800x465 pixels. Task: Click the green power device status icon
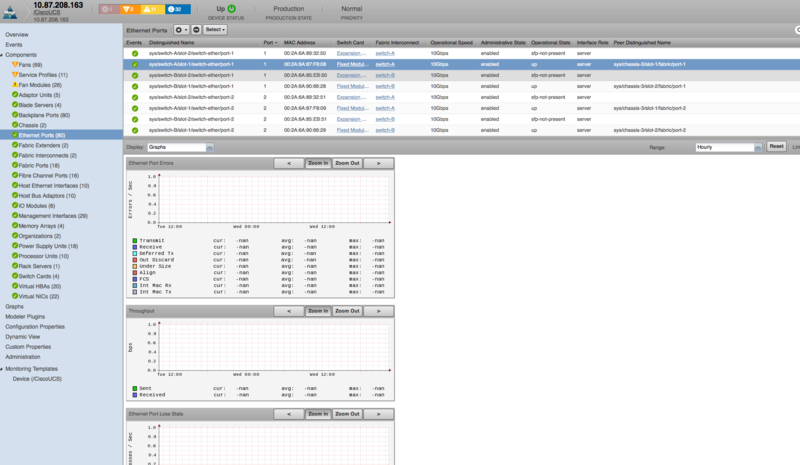coord(232,9)
